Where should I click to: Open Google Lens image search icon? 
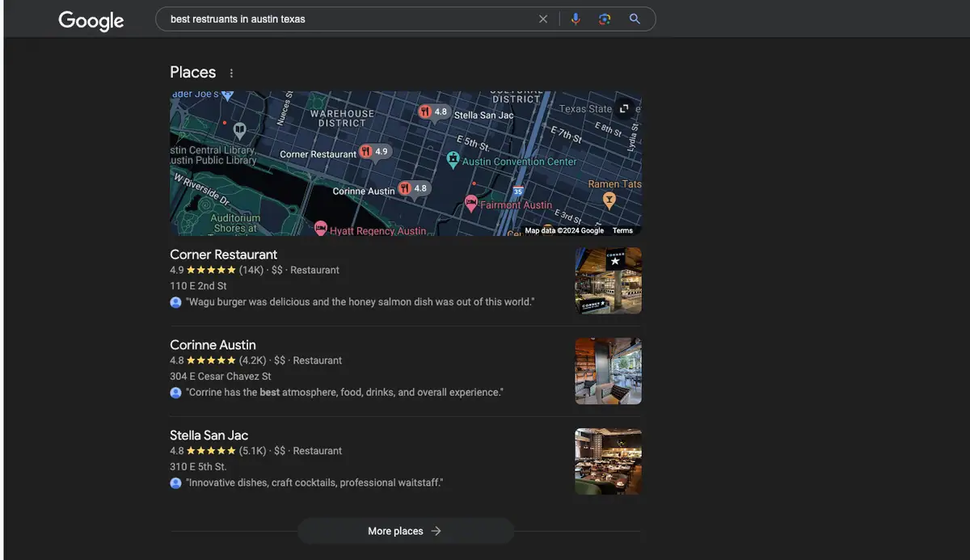[x=605, y=19]
